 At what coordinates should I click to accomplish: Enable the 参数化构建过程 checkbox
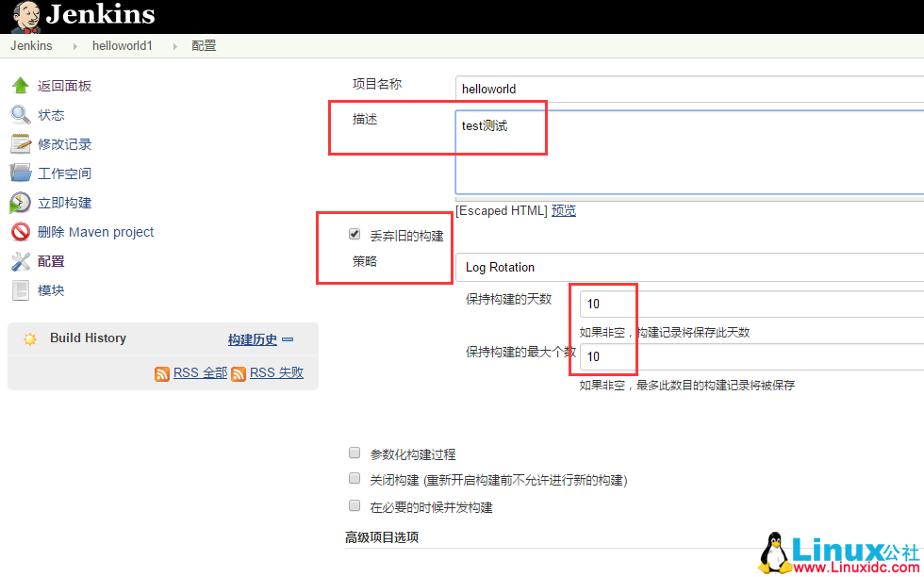coord(355,453)
